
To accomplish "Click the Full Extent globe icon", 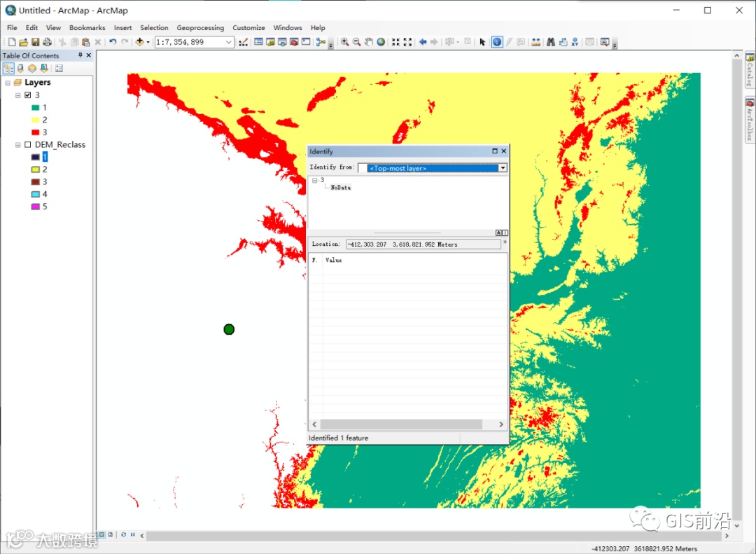I will (381, 42).
